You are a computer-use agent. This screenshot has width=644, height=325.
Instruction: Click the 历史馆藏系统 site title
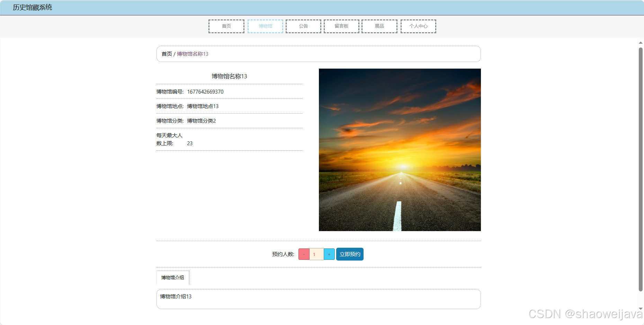click(x=33, y=8)
